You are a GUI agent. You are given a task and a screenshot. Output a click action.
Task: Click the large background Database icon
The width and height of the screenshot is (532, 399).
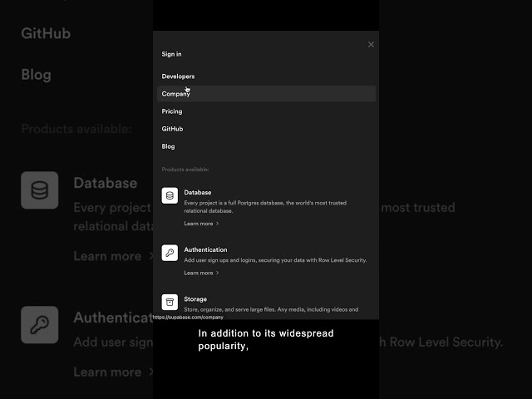coord(40,190)
